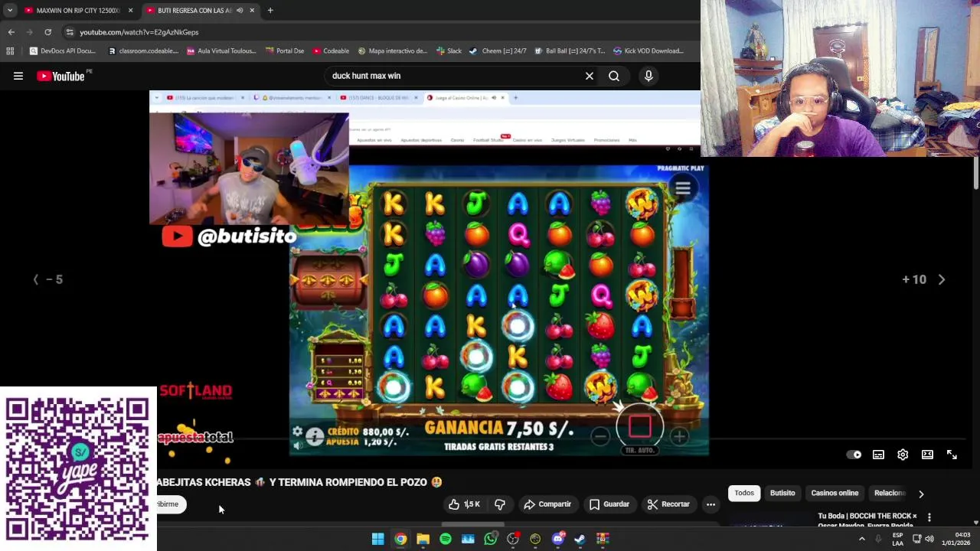Open the slot game hamburger menu
The height and width of the screenshot is (551, 980).
(683, 188)
